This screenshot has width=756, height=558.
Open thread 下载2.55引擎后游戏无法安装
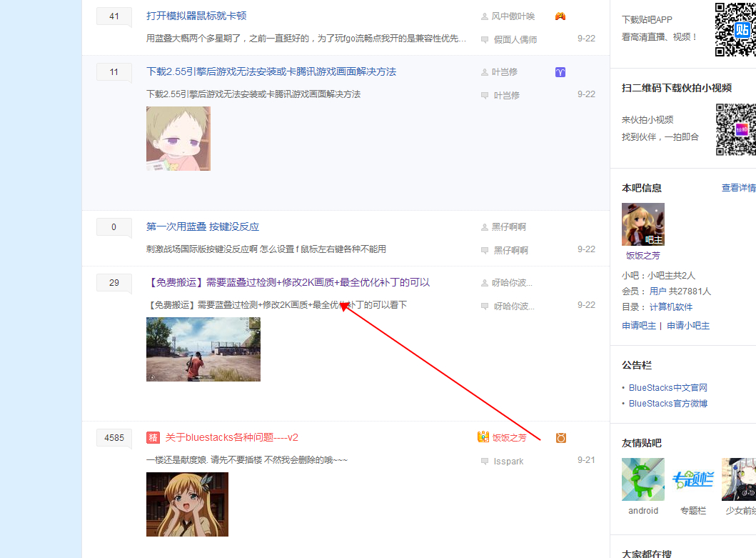(x=271, y=72)
